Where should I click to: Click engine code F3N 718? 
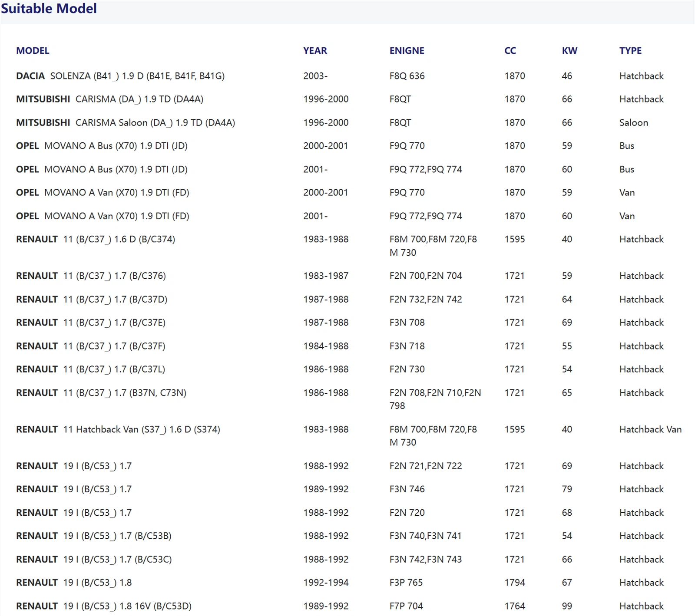coord(407,346)
